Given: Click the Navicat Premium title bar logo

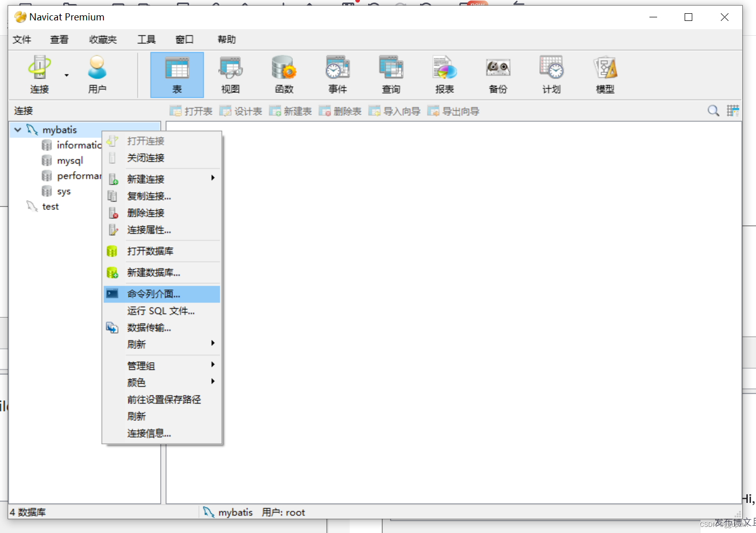Looking at the screenshot, I should coord(20,17).
